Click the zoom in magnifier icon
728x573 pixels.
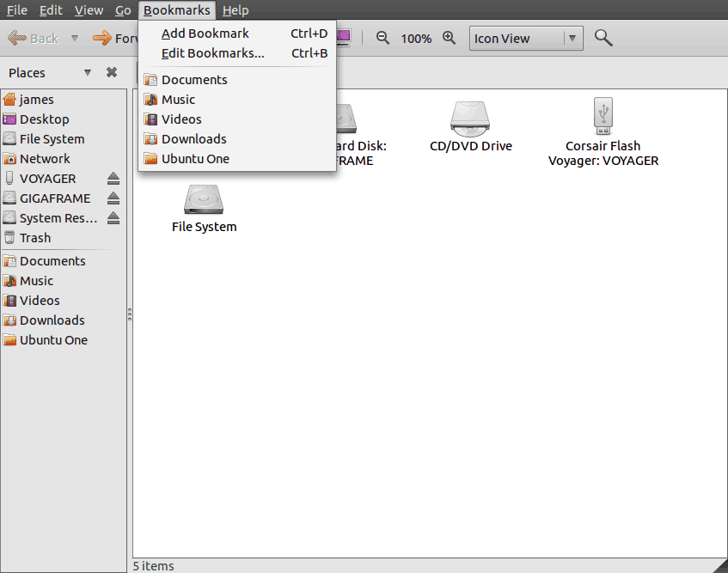[449, 38]
